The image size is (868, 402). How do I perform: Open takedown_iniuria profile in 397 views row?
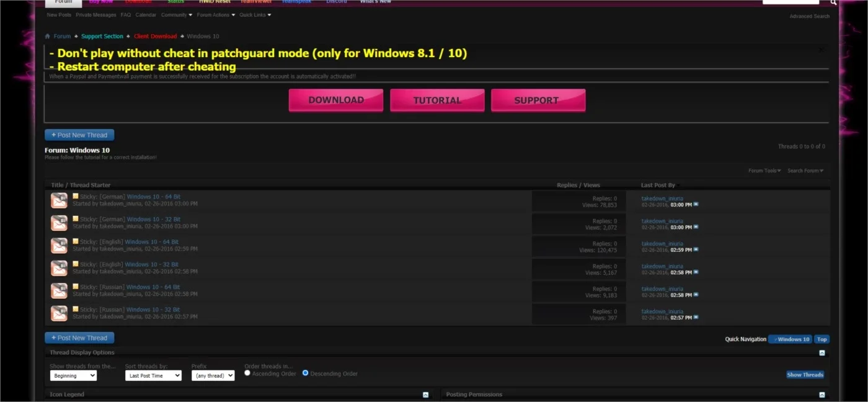pos(662,311)
